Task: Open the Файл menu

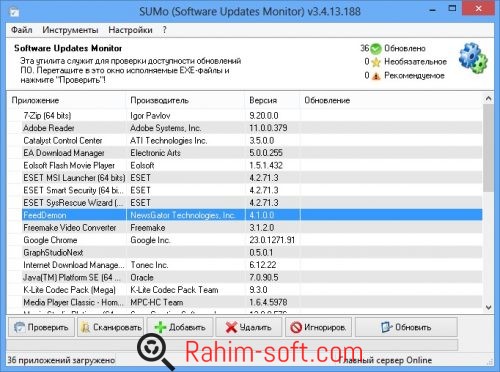Action: [x=22, y=30]
